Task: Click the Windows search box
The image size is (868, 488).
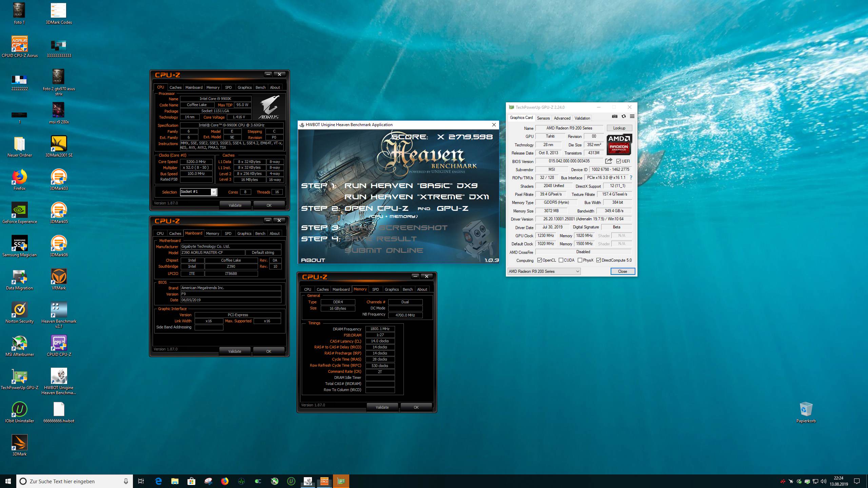Action: pyautogui.click(x=75, y=481)
